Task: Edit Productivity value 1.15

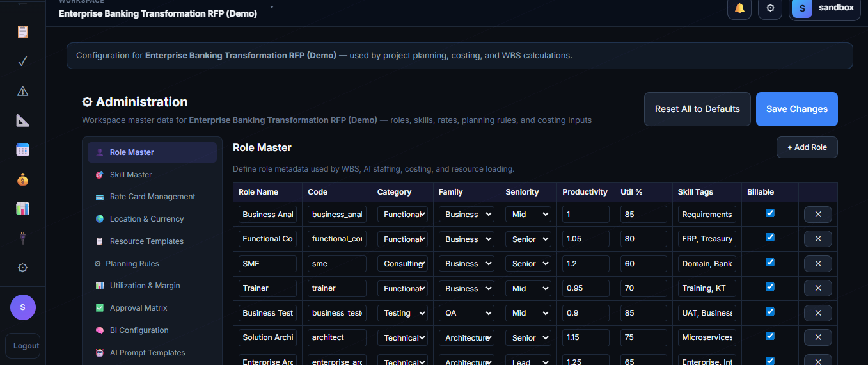Action: click(586, 337)
